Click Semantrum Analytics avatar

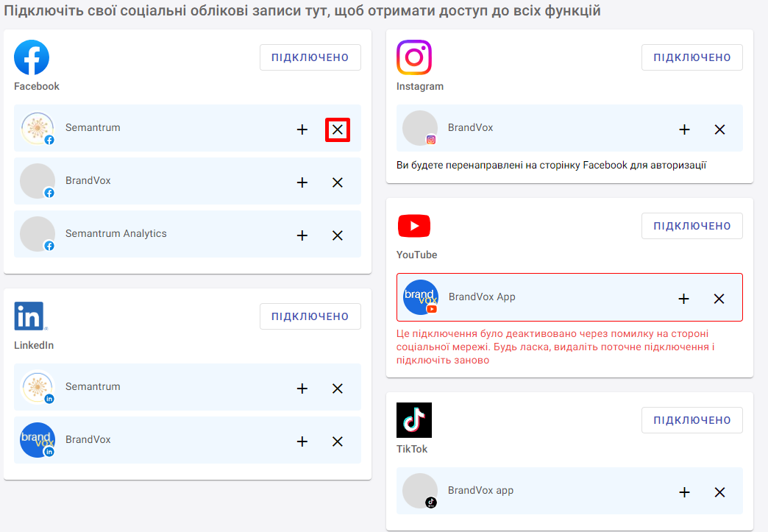[38, 234]
